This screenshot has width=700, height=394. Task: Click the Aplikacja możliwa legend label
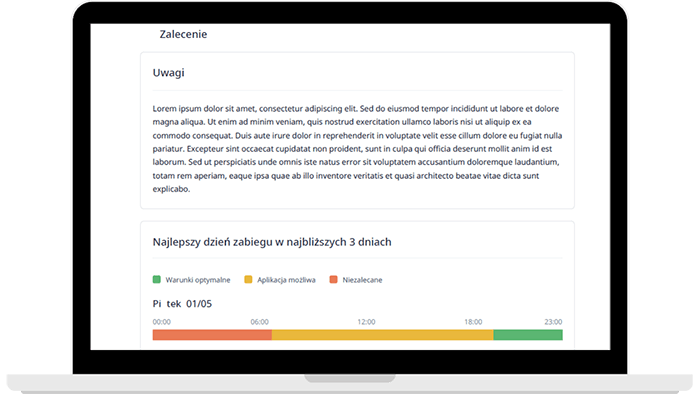pyautogui.click(x=286, y=280)
